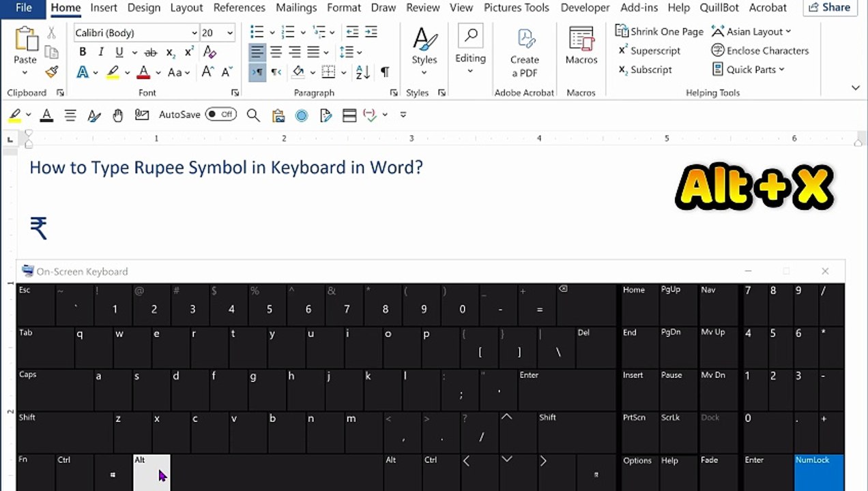
Task: Toggle Caps key on On-Screen Keyboard
Action: [55, 389]
